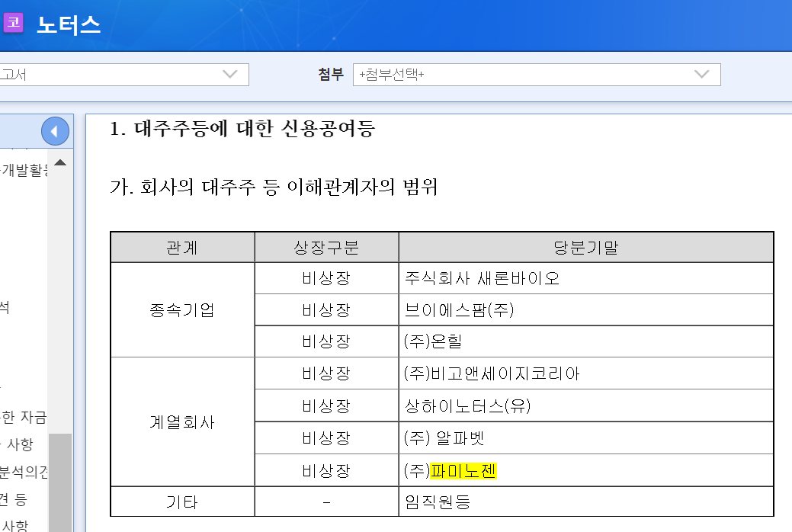This screenshot has width=792, height=532.
Task: Click the 상하이노터스(유) cell
Action: click(586, 405)
